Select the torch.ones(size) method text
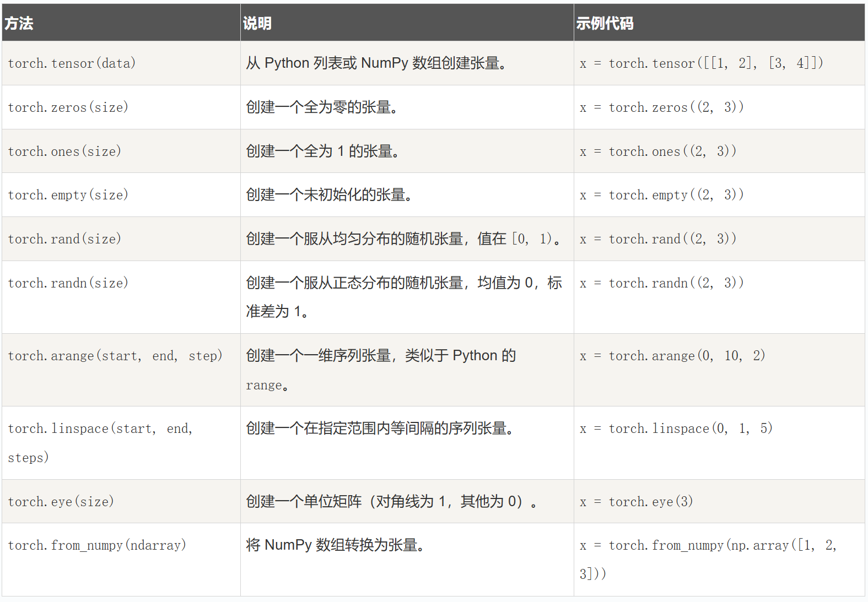The width and height of the screenshot is (868, 602). coord(64,151)
